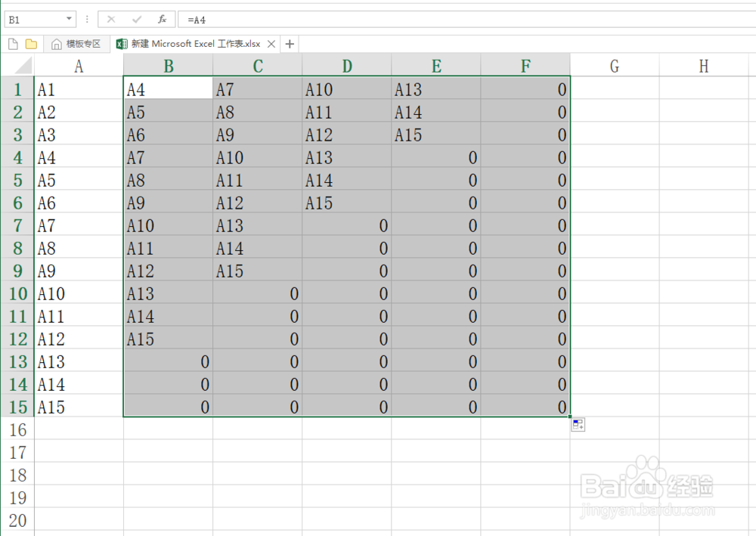Select row 10 header

tap(17, 293)
